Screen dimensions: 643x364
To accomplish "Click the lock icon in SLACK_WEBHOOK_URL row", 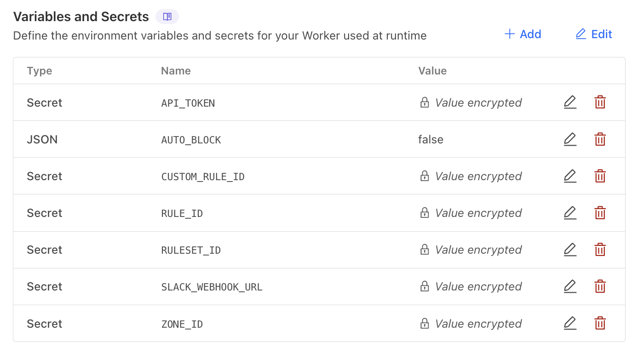I will [x=425, y=286].
